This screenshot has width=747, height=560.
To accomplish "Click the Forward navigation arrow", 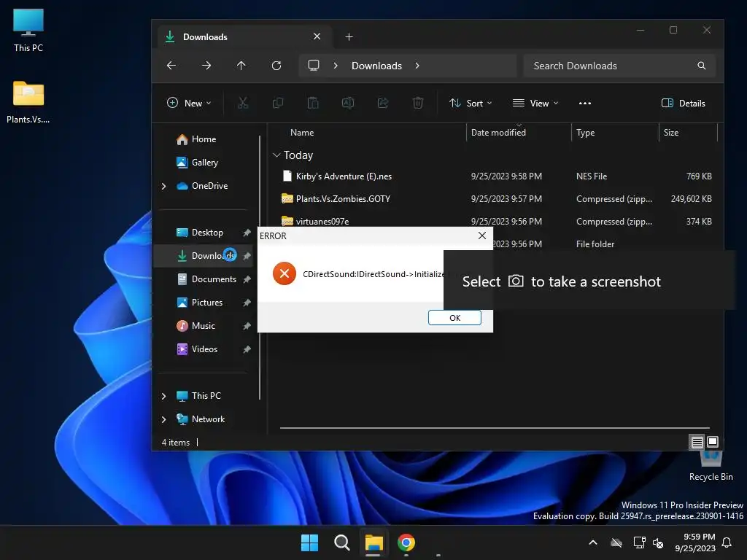I will click(x=206, y=66).
